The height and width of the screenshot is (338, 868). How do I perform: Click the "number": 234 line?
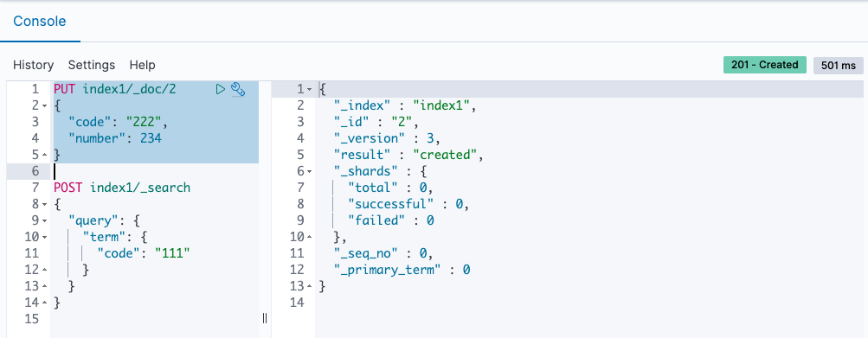[x=114, y=138]
